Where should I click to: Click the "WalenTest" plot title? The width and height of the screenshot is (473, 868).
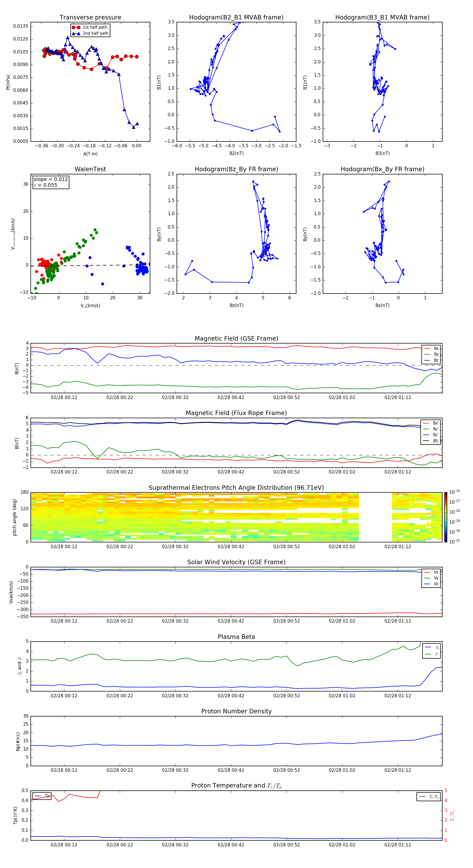click(x=90, y=169)
